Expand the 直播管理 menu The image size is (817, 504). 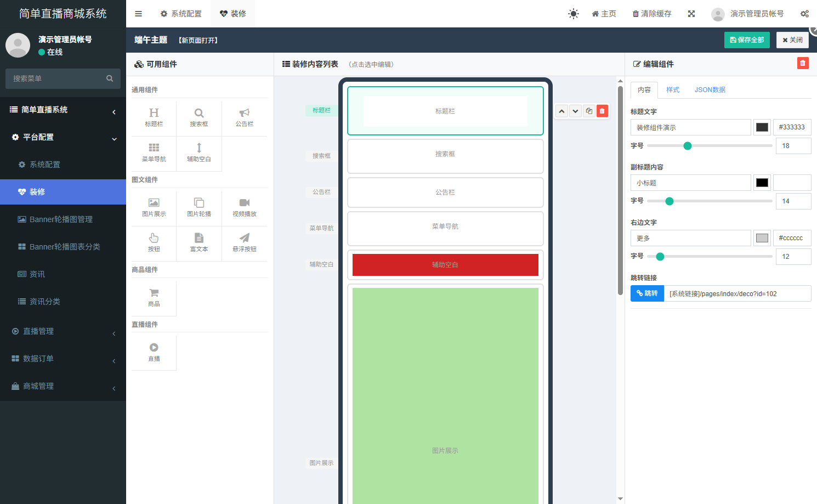63,331
